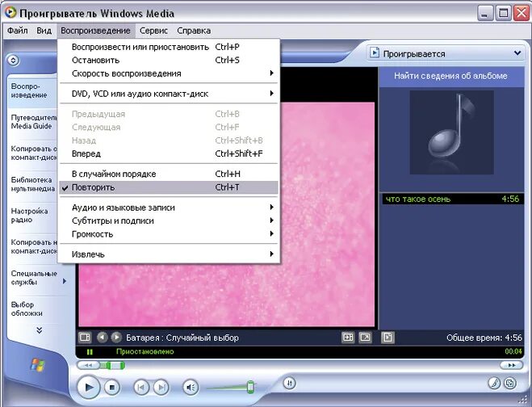
Task: Click the Windows Media Player title icon
Action: pyautogui.click(x=10, y=13)
